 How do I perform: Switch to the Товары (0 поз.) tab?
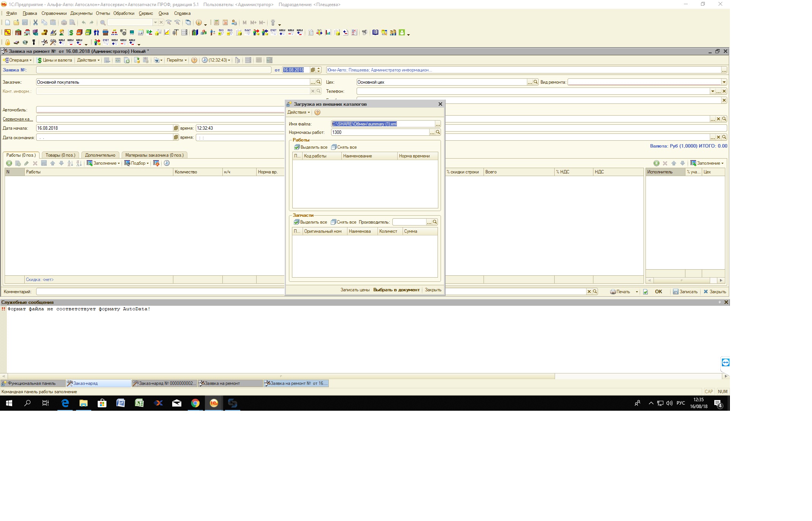point(60,155)
